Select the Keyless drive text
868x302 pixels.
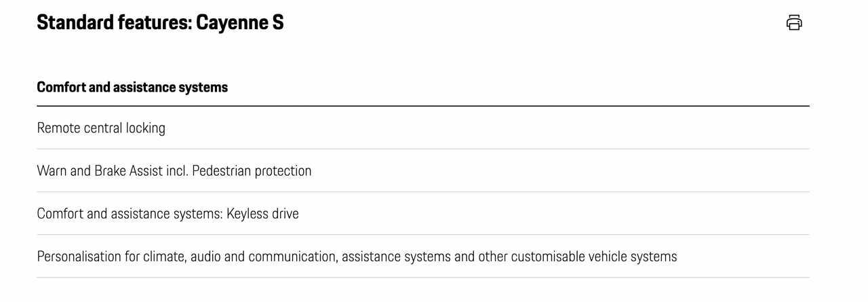click(262, 214)
